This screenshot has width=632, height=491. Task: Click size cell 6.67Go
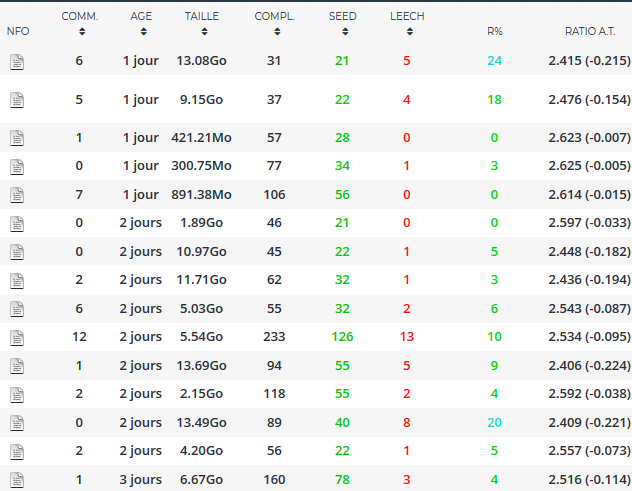(202, 480)
